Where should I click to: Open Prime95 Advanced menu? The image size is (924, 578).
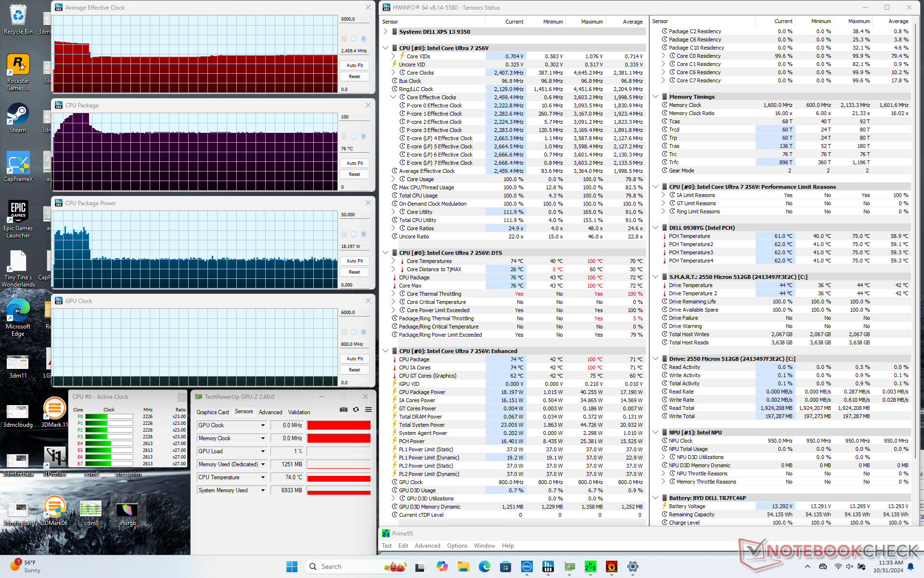coord(427,546)
